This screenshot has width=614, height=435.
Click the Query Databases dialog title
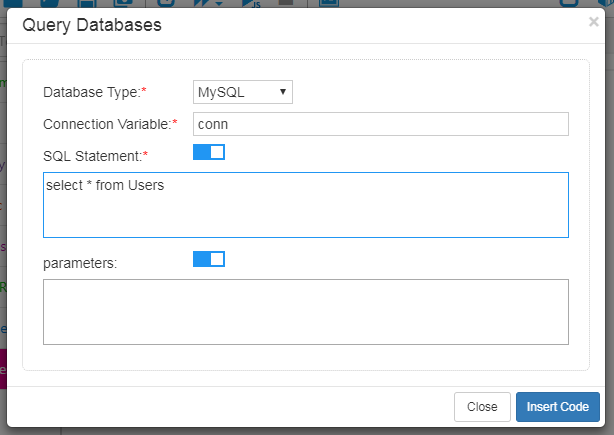click(92, 25)
